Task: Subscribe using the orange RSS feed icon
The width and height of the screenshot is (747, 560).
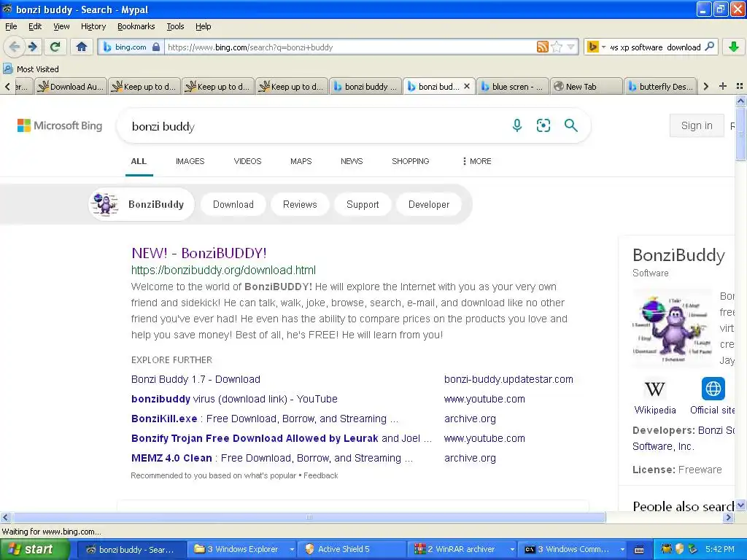Action: pos(542,47)
